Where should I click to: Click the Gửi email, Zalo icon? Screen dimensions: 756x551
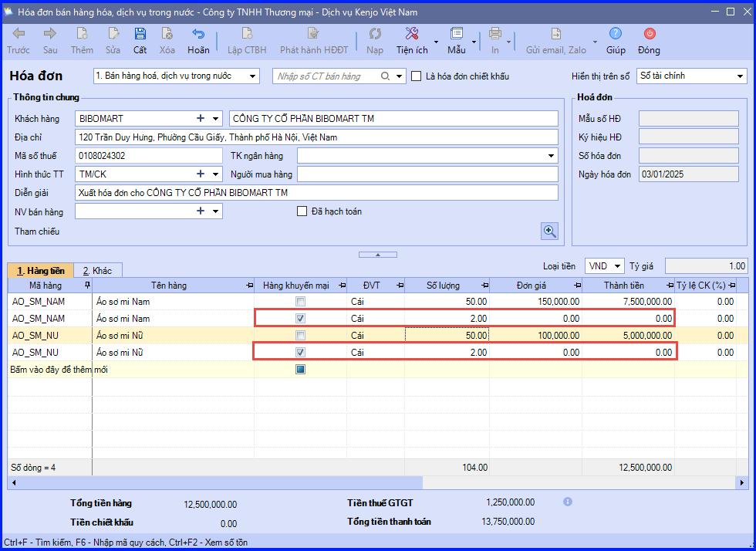[556, 34]
